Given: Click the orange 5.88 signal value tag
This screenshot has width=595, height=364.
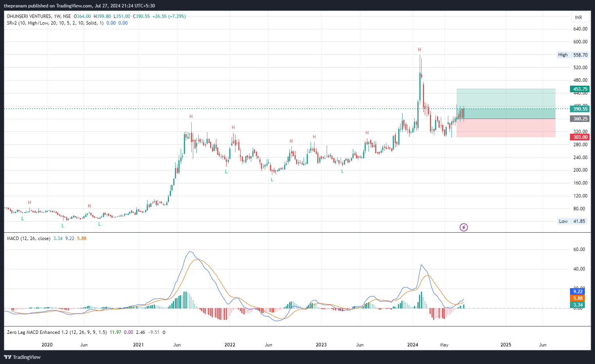Looking at the screenshot, I should pyautogui.click(x=578, y=298).
